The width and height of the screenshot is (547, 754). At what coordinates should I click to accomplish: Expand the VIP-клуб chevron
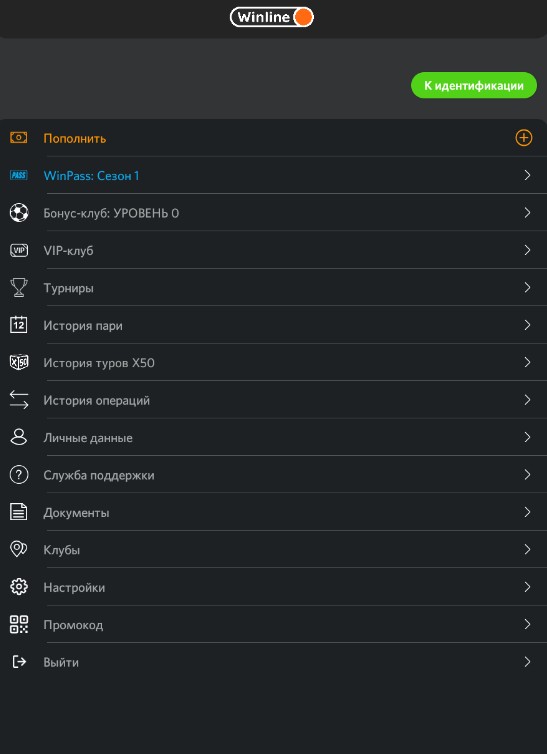(x=527, y=250)
